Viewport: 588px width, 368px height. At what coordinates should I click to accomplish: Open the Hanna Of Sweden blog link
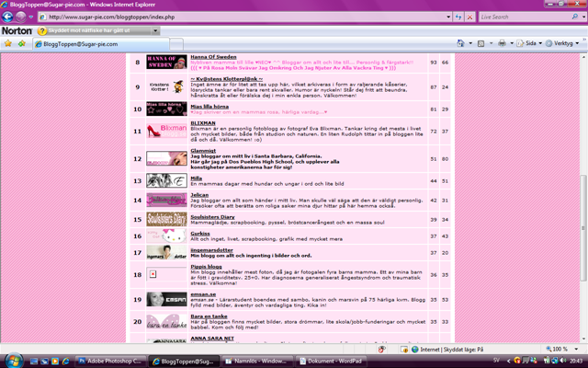213,57
